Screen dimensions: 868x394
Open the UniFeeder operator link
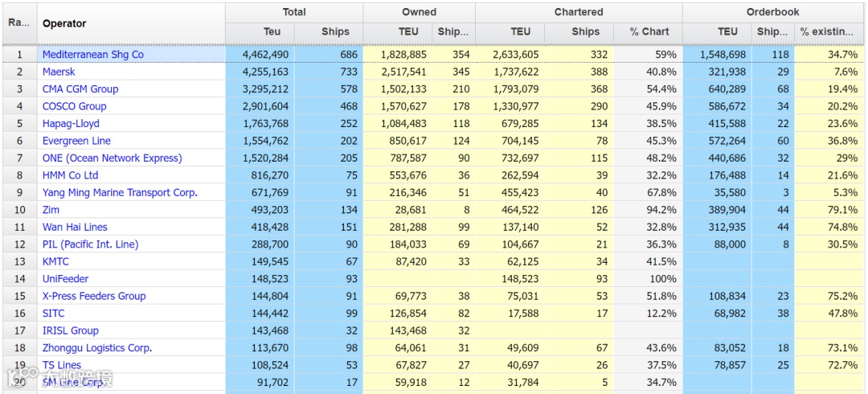click(x=65, y=278)
